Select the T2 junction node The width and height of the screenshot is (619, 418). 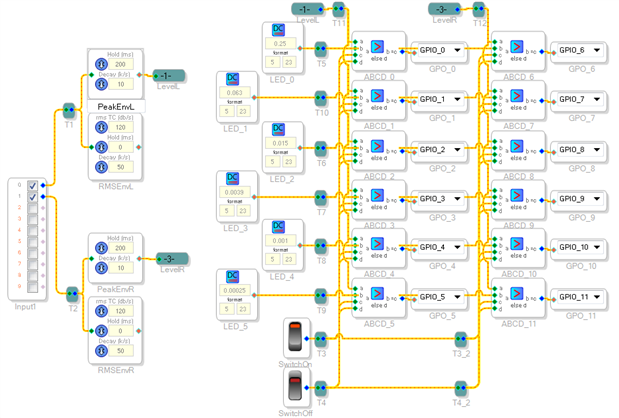[x=72, y=294]
